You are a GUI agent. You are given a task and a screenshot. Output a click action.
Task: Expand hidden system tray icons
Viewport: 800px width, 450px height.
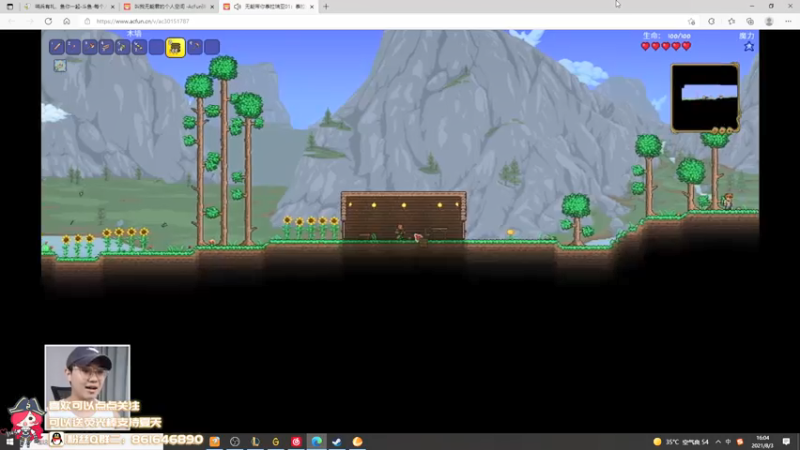coord(718,442)
